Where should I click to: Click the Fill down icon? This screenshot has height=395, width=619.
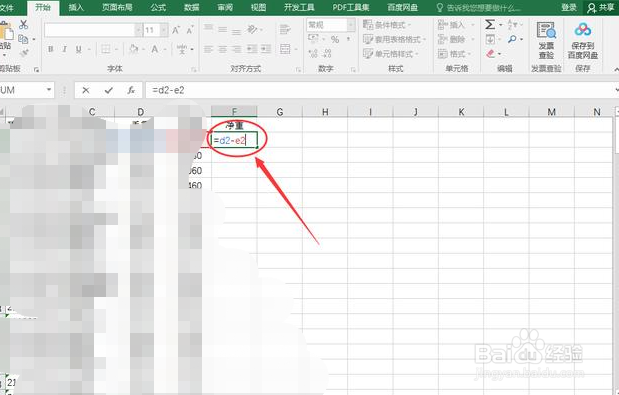pyautogui.click(x=490, y=39)
